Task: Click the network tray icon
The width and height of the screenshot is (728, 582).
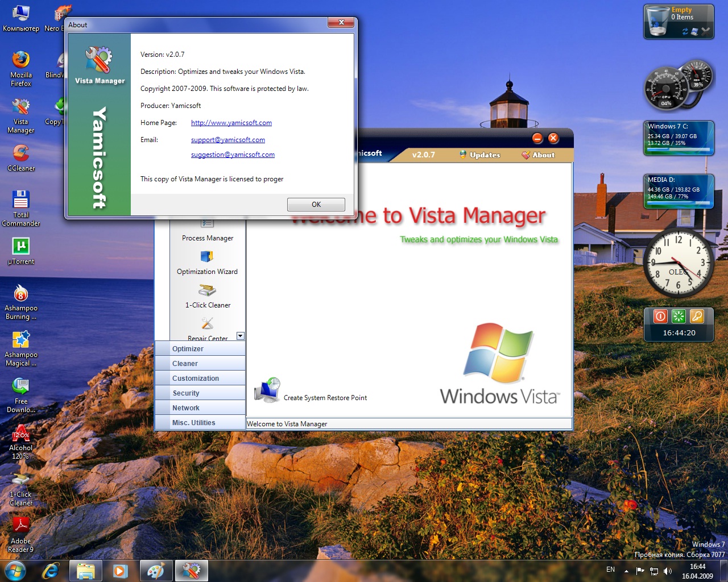Action: click(x=654, y=571)
